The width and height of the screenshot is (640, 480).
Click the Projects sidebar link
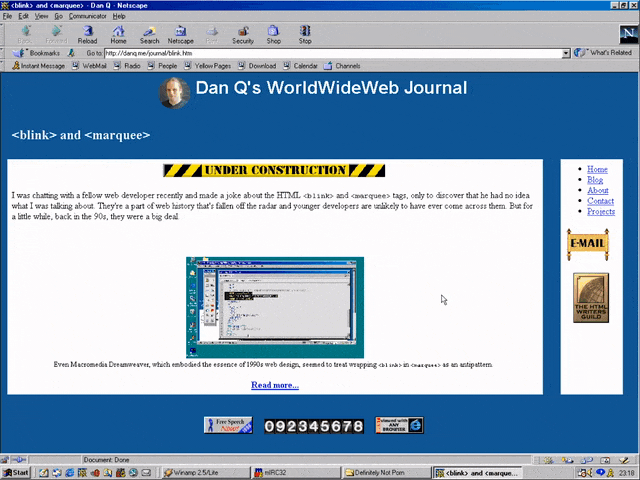click(601, 212)
